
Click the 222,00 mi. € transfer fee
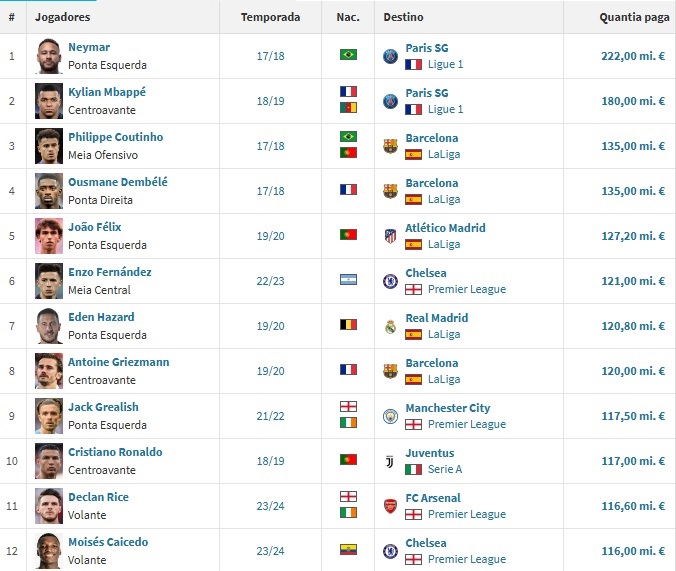[633, 56]
